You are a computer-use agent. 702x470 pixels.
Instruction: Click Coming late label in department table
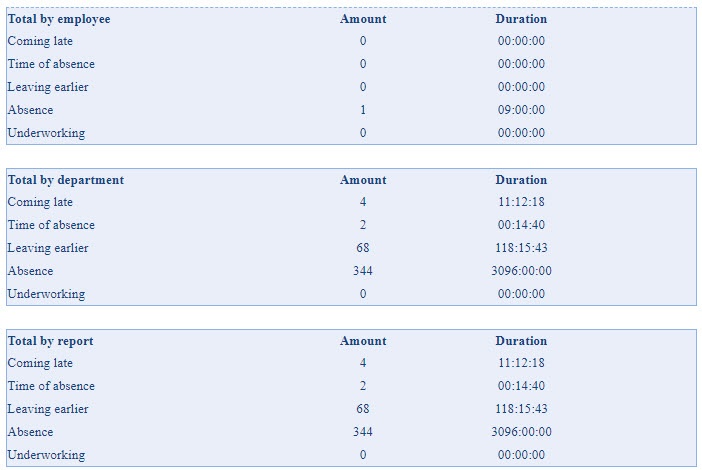point(40,202)
